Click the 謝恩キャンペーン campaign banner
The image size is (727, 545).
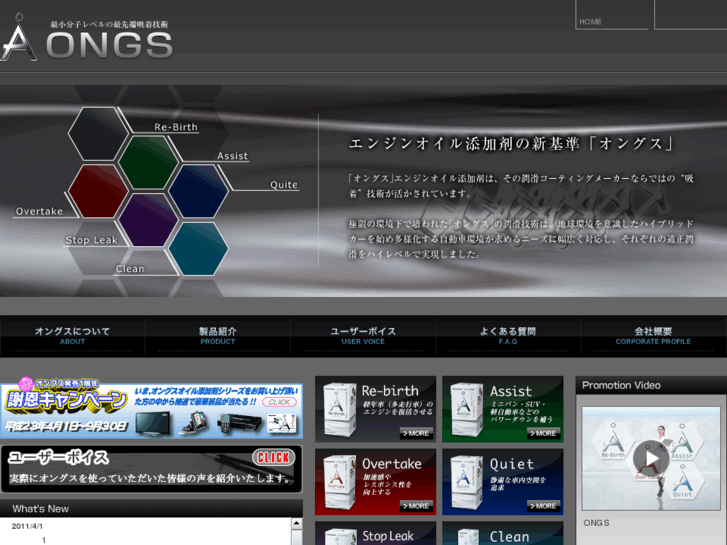pyautogui.click(x=151, y=409)
